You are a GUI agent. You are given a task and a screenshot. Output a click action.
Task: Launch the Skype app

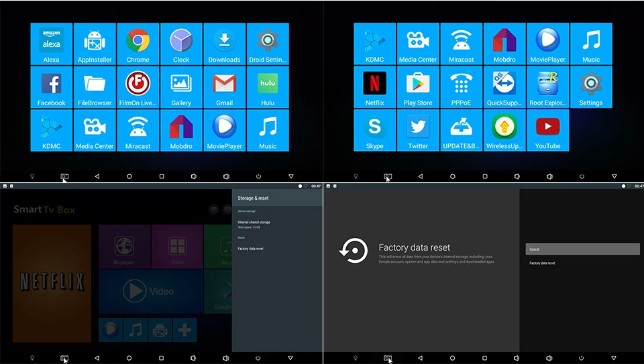point(374,131)
